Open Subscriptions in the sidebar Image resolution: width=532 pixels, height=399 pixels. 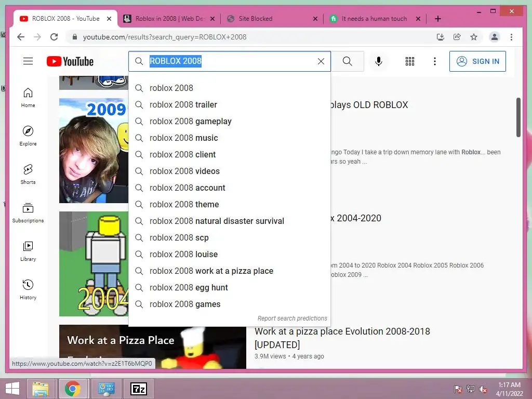(x=28, y=212)
